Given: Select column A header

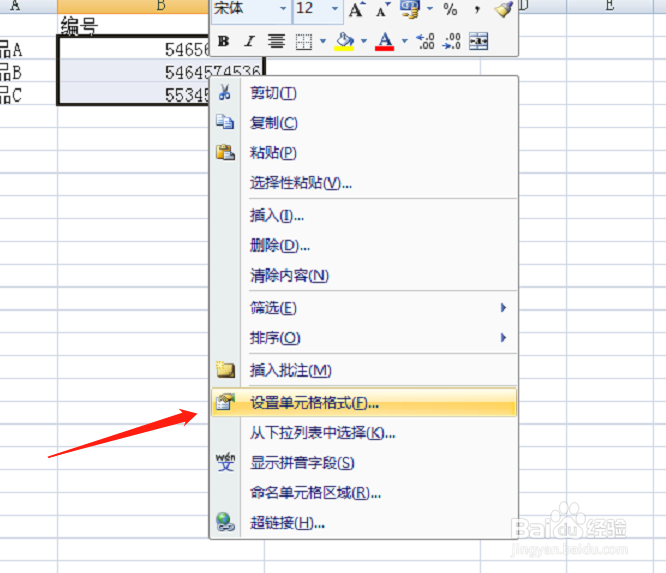Looking at the screenshot, I should tap(28, 6).
